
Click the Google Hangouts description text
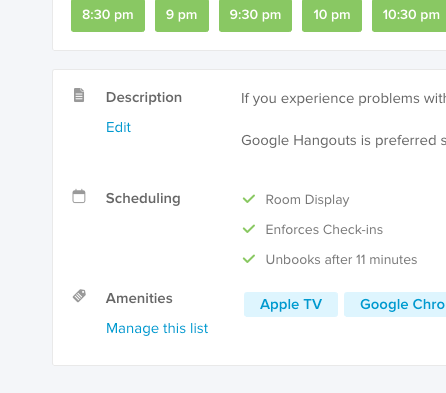pyautogui.click(x=343, y=141)
